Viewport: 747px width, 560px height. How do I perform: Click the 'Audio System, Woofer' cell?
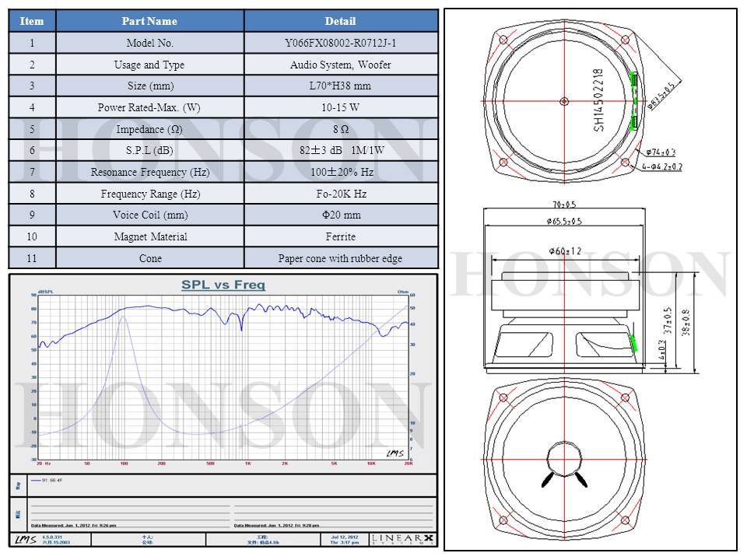[341, 65]
